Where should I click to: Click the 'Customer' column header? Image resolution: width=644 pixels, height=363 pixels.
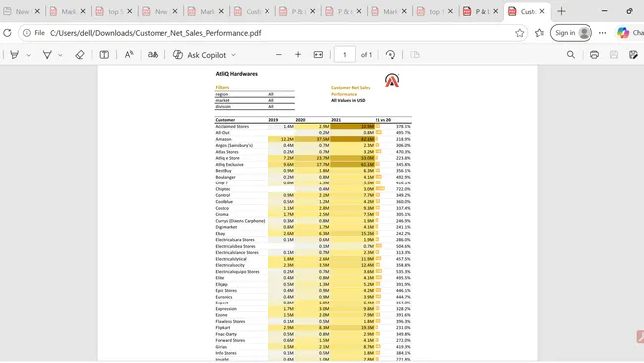click(x=226, y=120)
